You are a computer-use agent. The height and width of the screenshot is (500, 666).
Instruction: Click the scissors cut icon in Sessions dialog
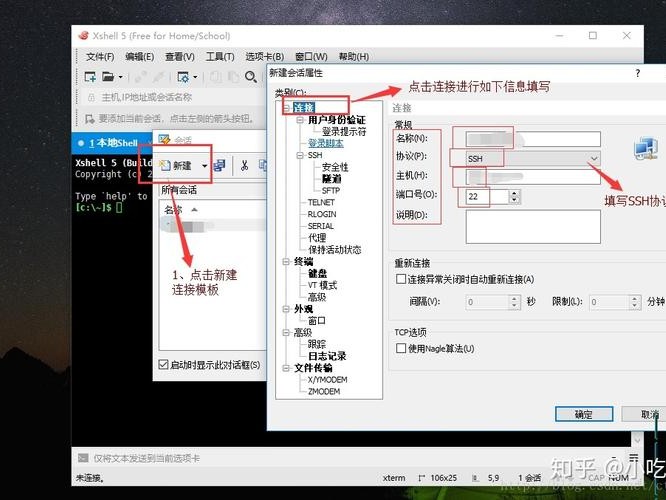click(x=244, y=165)
